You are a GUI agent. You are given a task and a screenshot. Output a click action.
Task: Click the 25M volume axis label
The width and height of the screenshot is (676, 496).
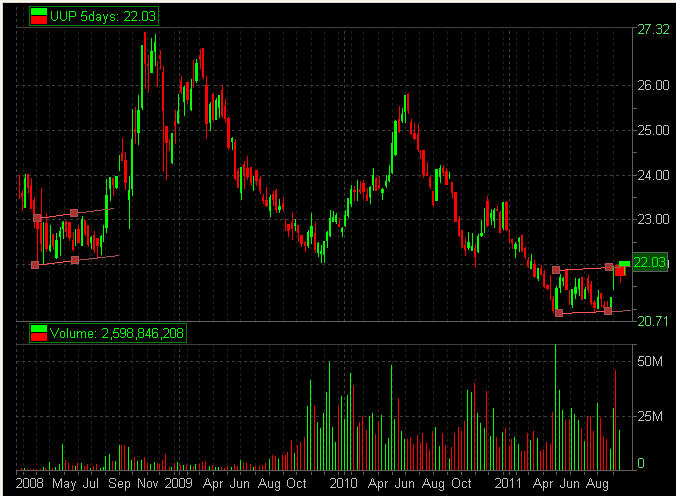(650, 416)
